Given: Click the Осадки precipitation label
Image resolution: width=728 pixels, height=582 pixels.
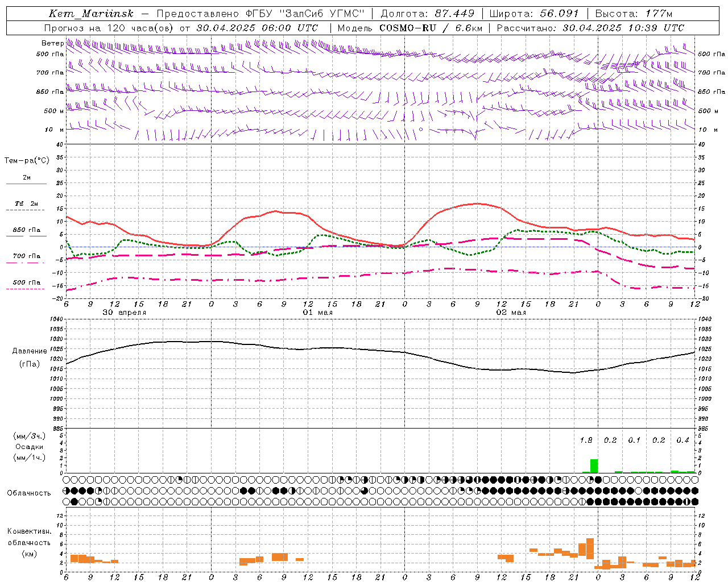Looking at the screenshot, I should [29, 447].
